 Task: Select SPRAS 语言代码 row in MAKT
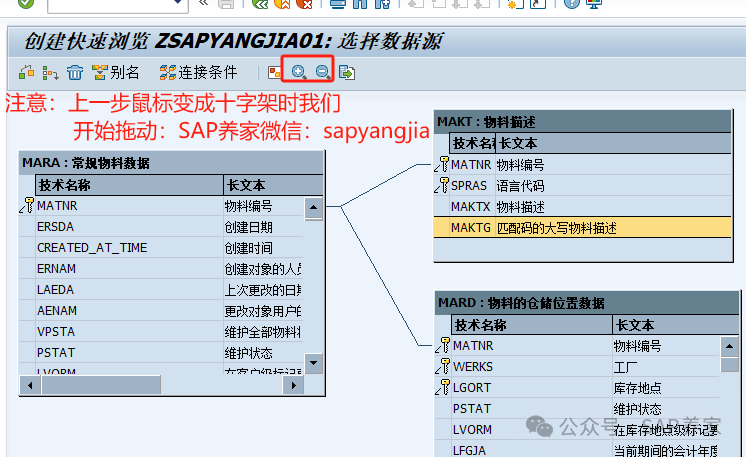pyautogui.click(x=583, y=185)
